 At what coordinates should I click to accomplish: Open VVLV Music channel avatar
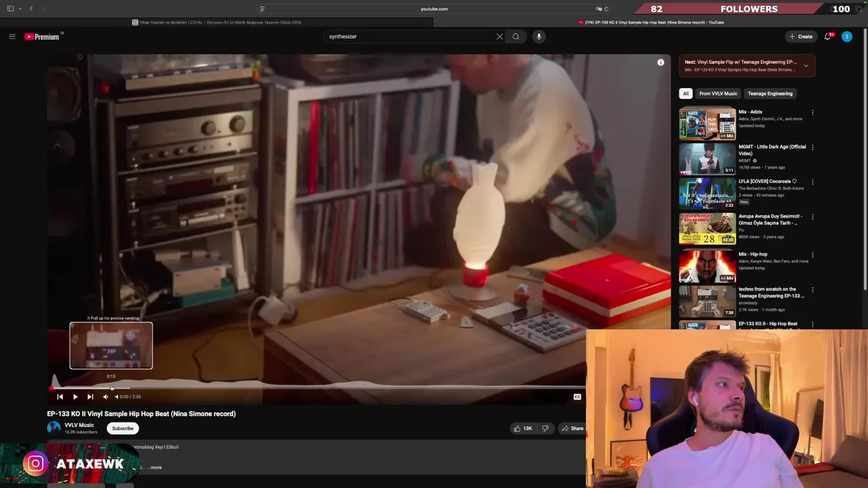[54, 428]
